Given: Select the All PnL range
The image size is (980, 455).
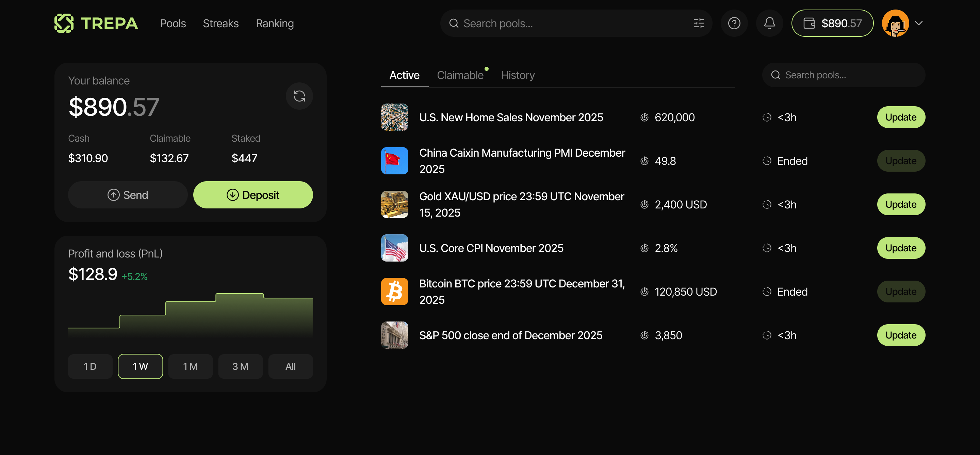Looking at the screenshot, I should pyautogui.click(x=290, y=366).
